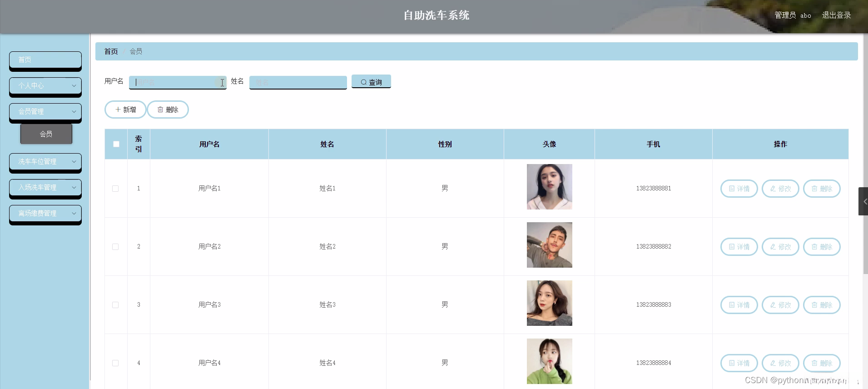This screenshot has height=389, width=868.
Task: Delete the 用户名1 row
Action: pyautogui.click(x=822, y=189)
